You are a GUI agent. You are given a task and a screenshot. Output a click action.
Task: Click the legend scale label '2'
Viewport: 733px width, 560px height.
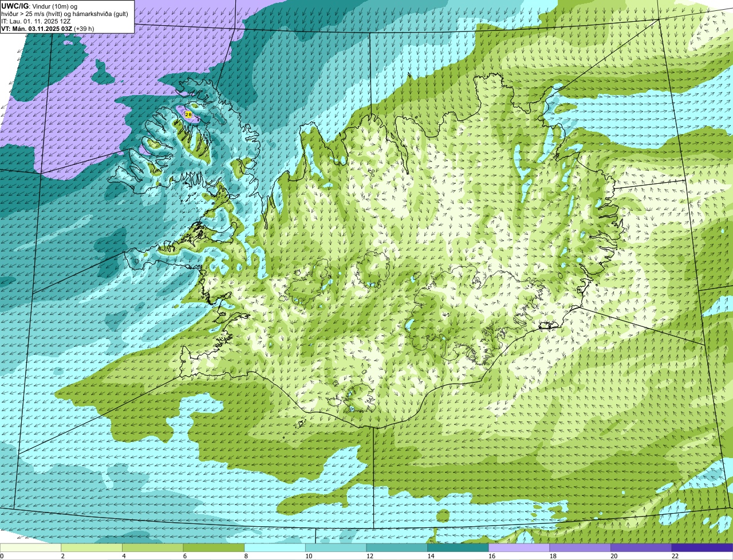coord(62,556)
